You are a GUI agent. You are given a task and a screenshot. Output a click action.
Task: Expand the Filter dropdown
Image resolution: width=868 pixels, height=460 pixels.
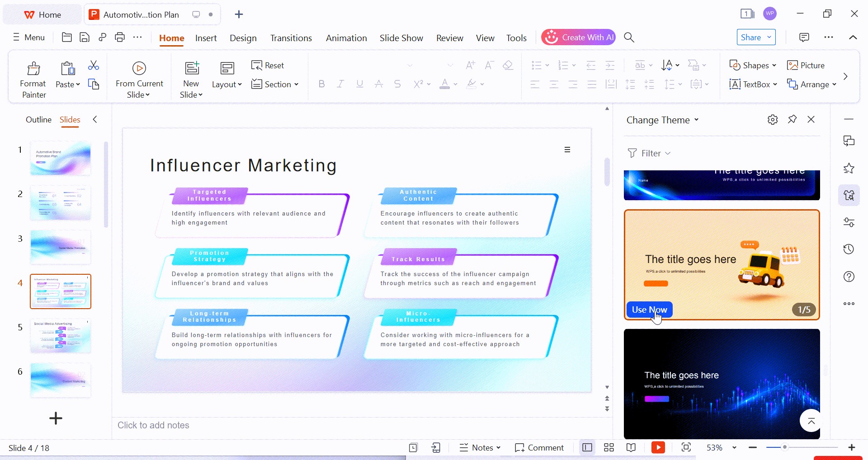coord(649,153)
